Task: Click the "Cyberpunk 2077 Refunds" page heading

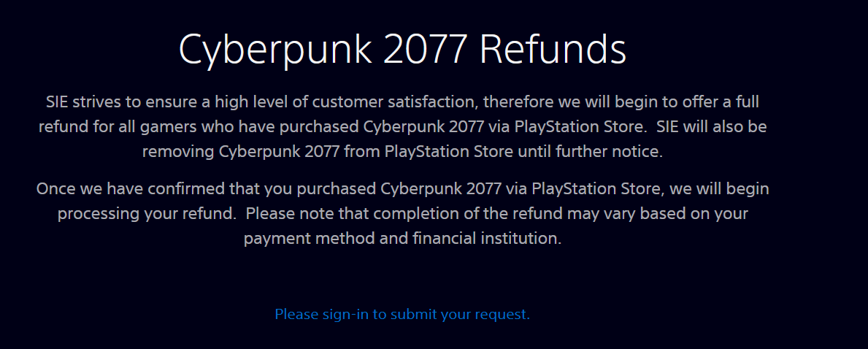Action: pyautogui.click(x=402, y=50)
